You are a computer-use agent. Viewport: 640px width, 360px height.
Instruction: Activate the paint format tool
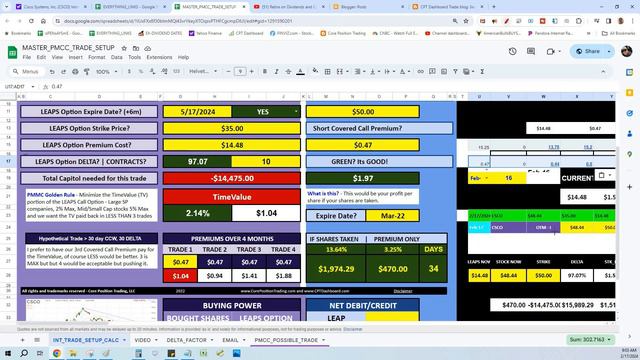coord(87,71)
